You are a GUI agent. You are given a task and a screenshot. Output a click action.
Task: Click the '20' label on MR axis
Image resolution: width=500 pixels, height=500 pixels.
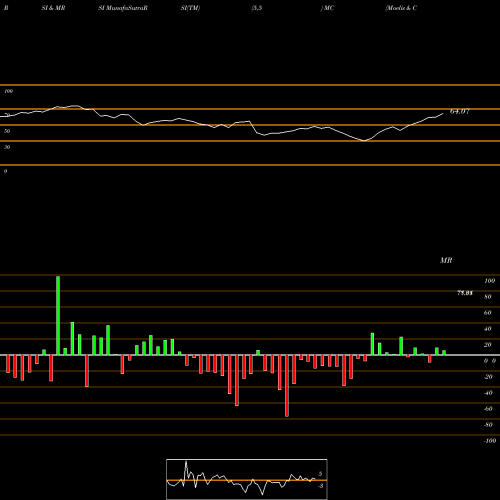488,345
